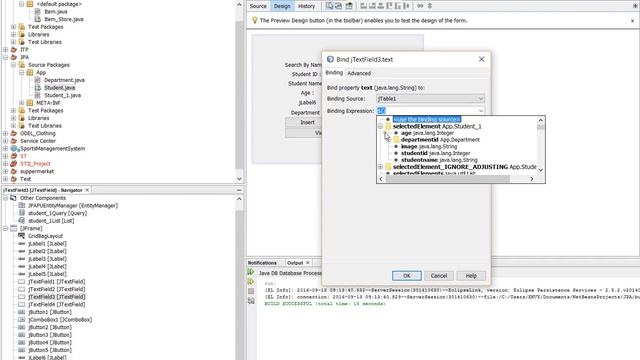Screen dimensions: 640x360
Task: Expand the Service Center project
Action: point(6,141)
